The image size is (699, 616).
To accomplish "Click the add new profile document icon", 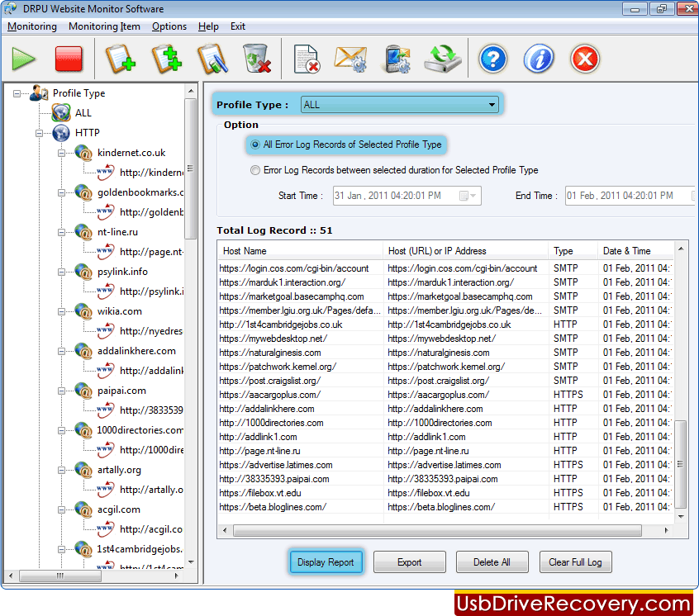I will 120,59.
